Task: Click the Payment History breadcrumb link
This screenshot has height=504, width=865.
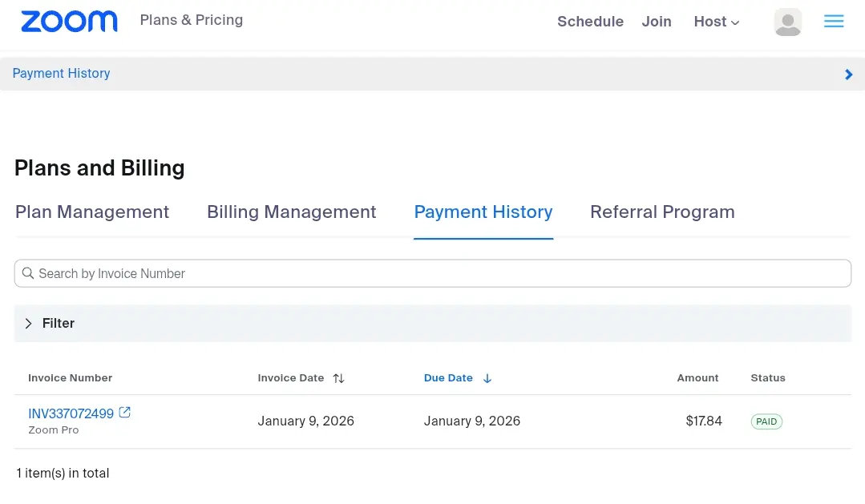Action: (x=61, y=74)
